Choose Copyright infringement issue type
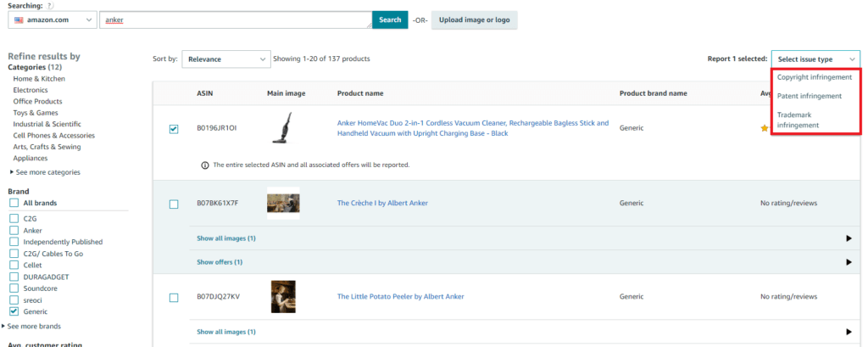The width and height of the screenshot is (868, 347). 815,77
